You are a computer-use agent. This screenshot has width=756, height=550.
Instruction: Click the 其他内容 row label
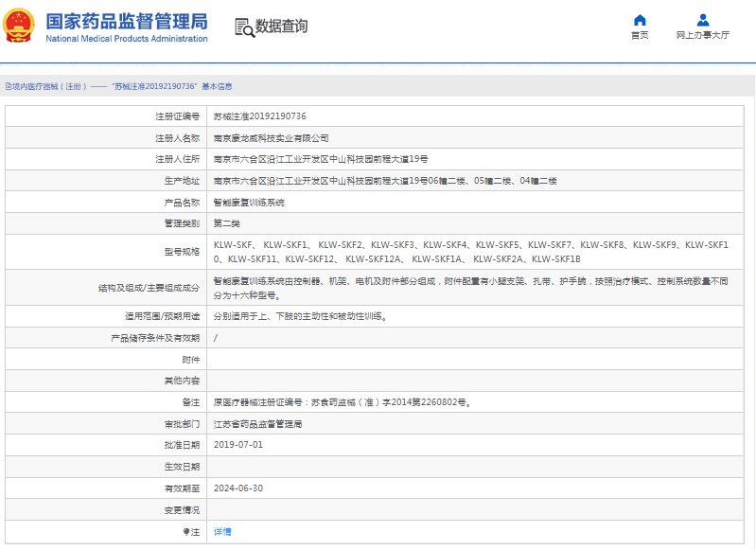[x=182, y=381]
